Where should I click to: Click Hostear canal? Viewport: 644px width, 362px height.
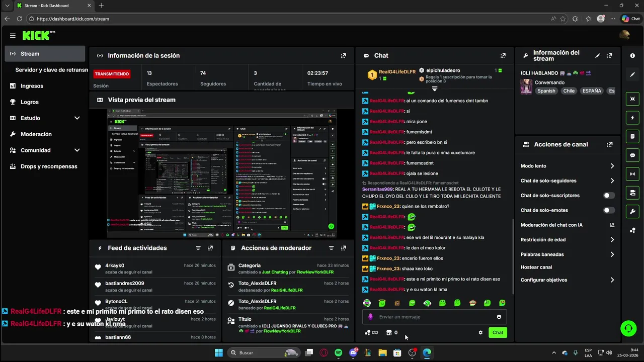tap(536, 267)
